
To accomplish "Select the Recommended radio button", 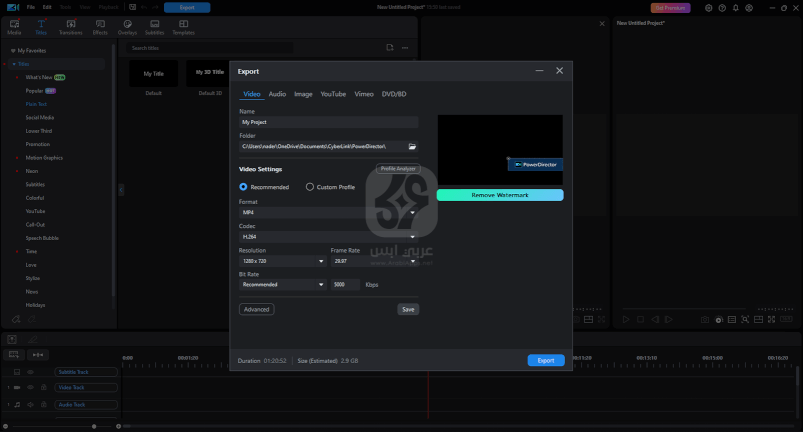I will coord(243,187).
